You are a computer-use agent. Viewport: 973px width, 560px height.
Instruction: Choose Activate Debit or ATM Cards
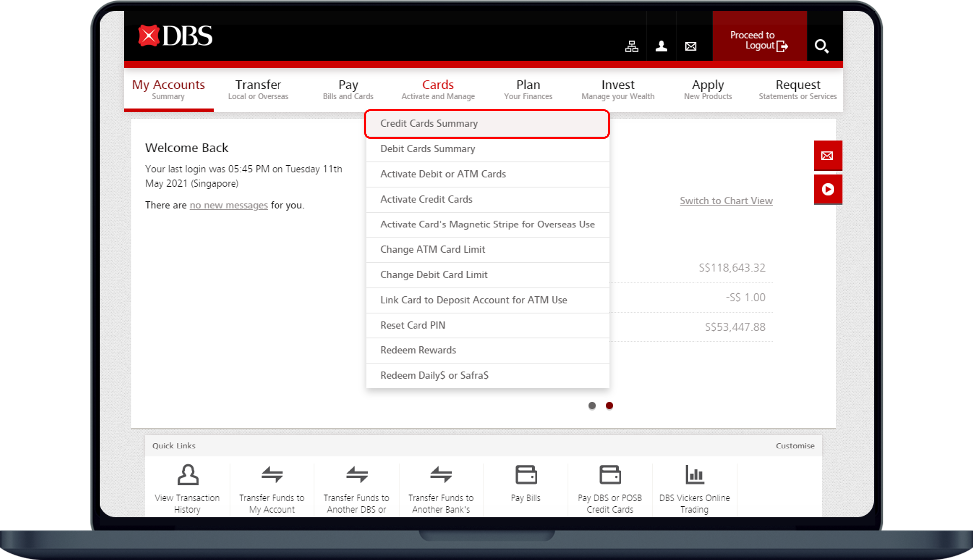487,174
